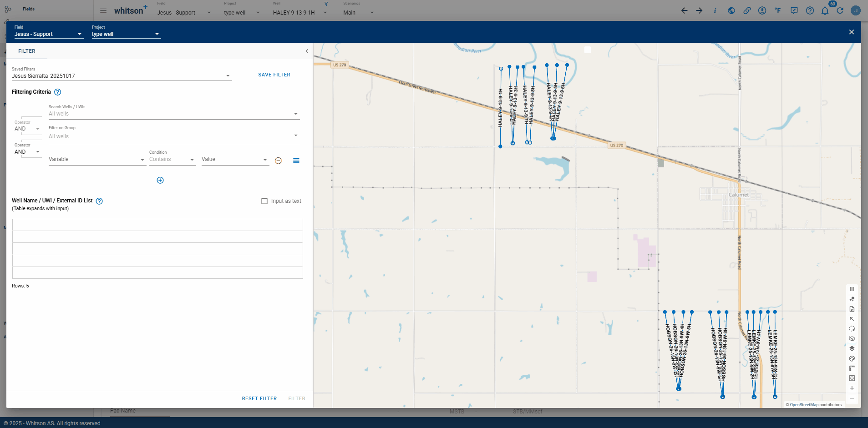Image resolution: width=868 pixels, height=428 pixels.
Task: Click help icon next to Filtering Criteria
Action: click(x=58, y=92)
